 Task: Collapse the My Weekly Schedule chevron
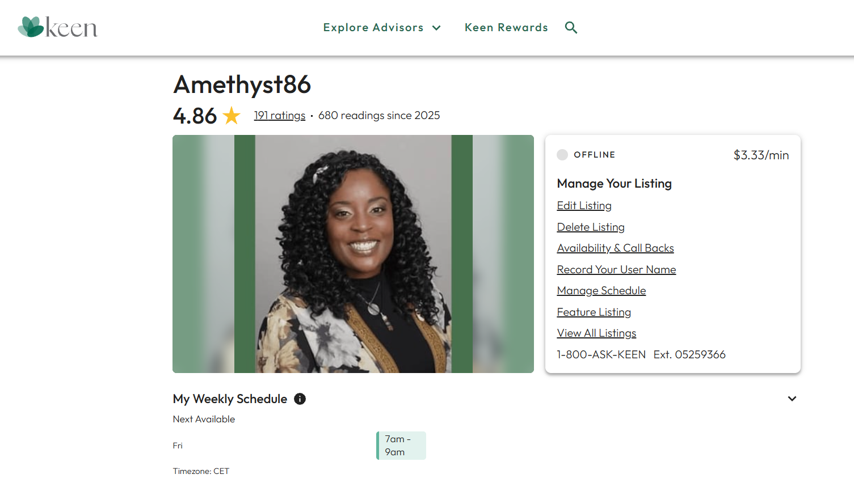click(x=792, y=399)
